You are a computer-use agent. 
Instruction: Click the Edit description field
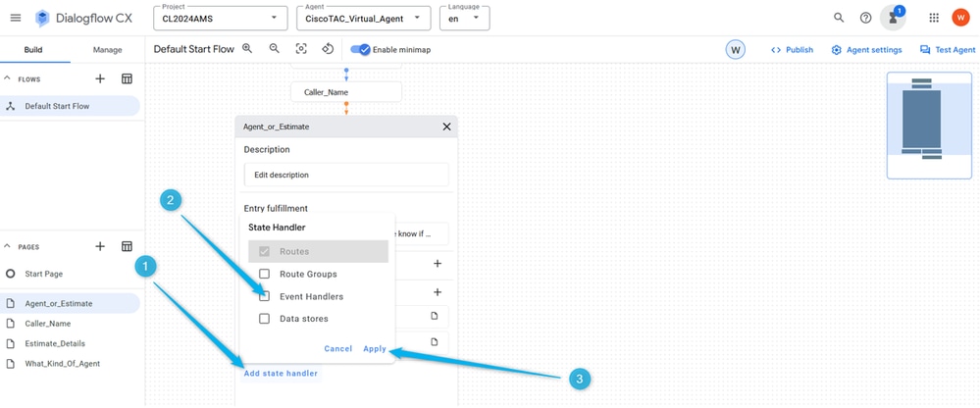pyautogui.click(x=346, y=175)
